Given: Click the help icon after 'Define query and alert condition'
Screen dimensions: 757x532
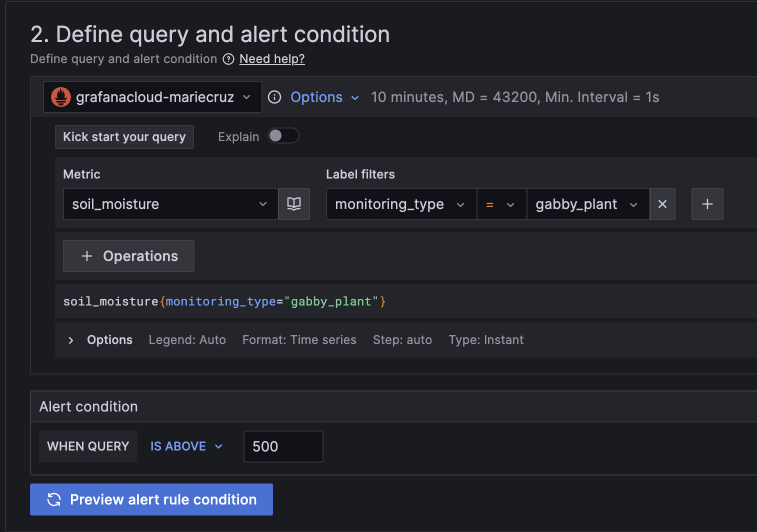Looking at the screenshot, I should click(x=228, y=59).
